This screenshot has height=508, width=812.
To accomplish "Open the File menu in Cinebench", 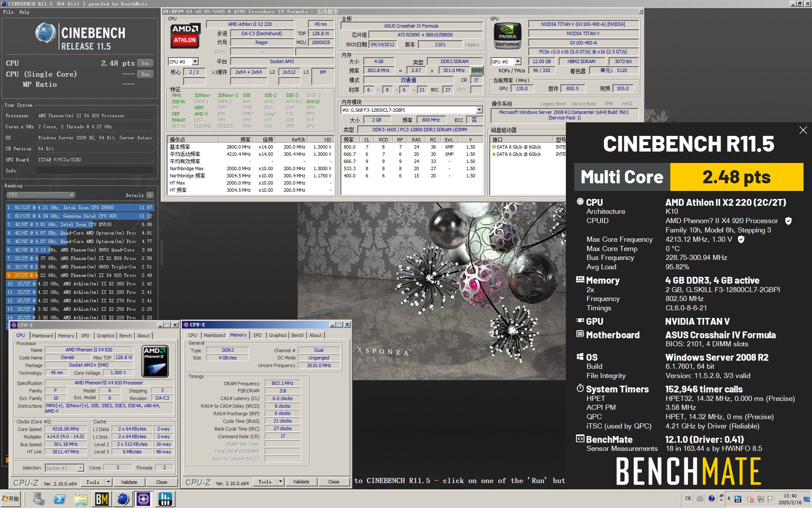I will [x=8, y=12].
